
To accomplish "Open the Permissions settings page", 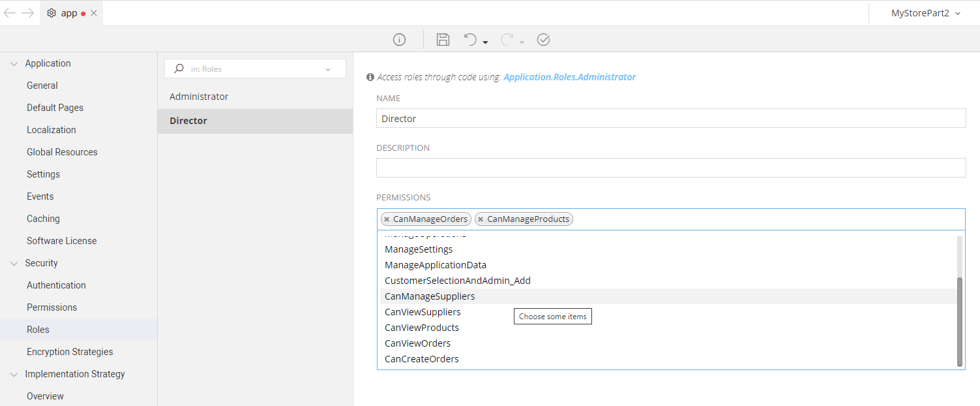I will click(x=52, y=307).
